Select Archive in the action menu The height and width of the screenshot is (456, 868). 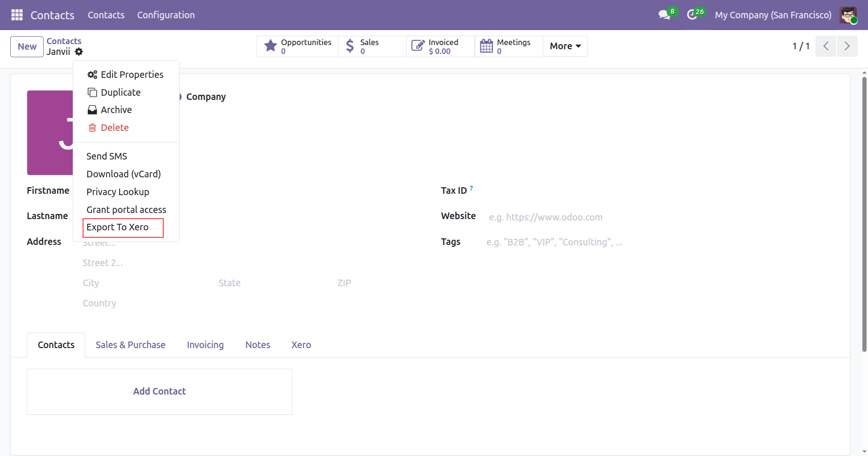pyautogui.click(x=126, y=110)
